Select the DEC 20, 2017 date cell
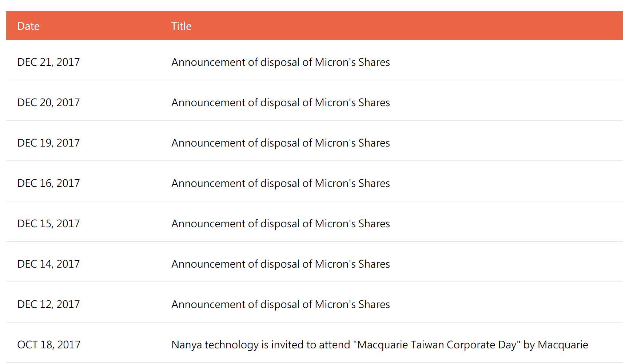This screenshot has height=364, width=629. 48,103
